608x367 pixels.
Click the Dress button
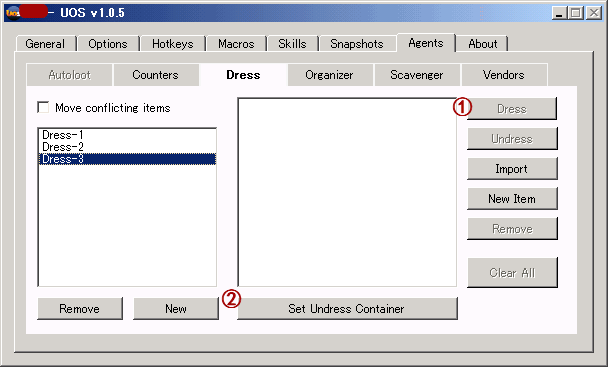pyautogui.click(x=512, y=109)
